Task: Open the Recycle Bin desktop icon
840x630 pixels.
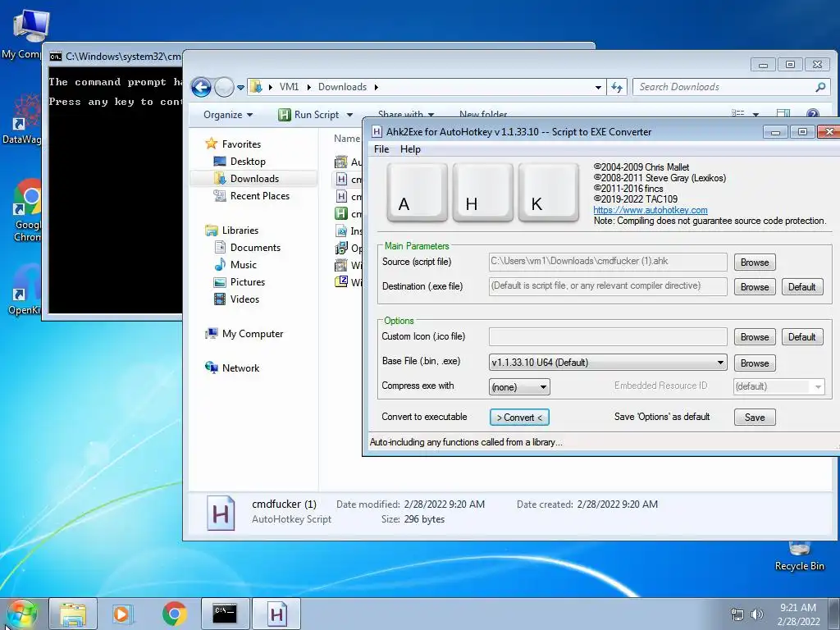Action: (x=799, y=556)
